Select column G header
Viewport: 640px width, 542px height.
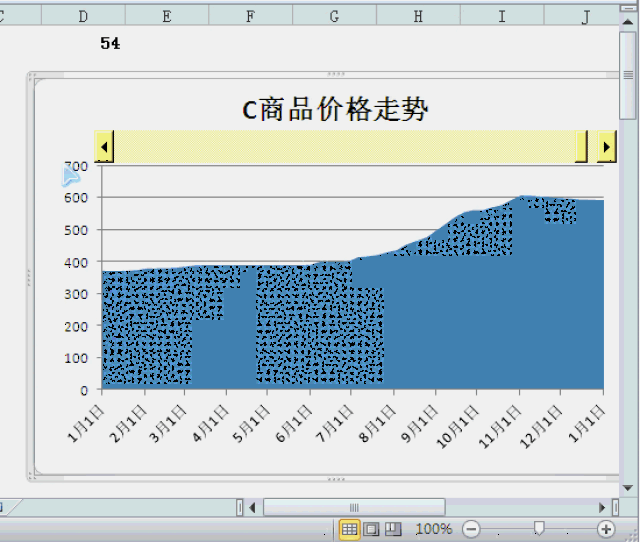click(x=334, y=16)
